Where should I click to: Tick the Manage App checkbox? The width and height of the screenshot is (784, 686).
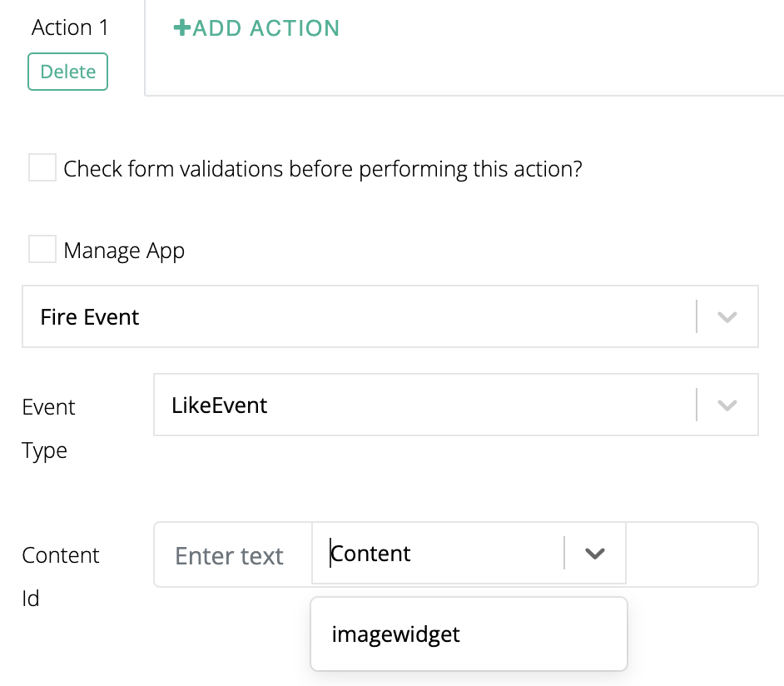coord(42,249)
